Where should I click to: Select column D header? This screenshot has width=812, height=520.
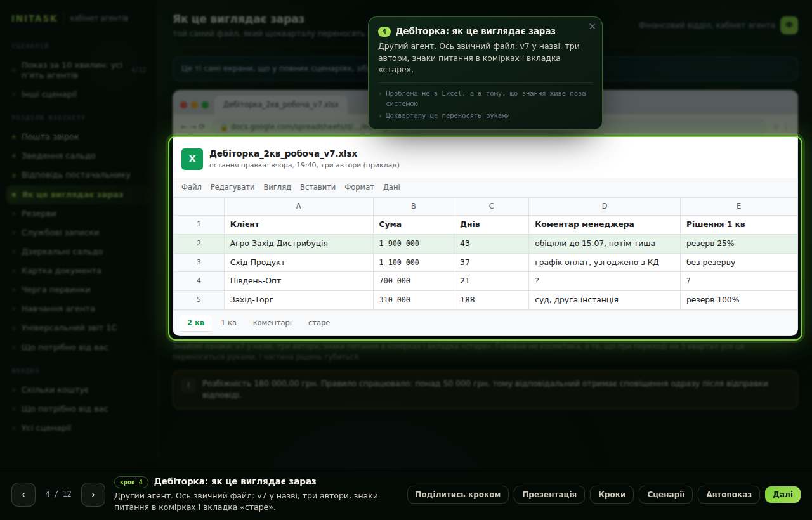pos(605,206)
